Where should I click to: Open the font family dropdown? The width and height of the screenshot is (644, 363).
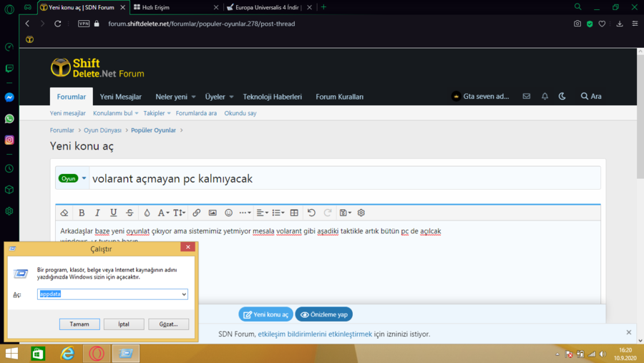[x=163, y=213]
